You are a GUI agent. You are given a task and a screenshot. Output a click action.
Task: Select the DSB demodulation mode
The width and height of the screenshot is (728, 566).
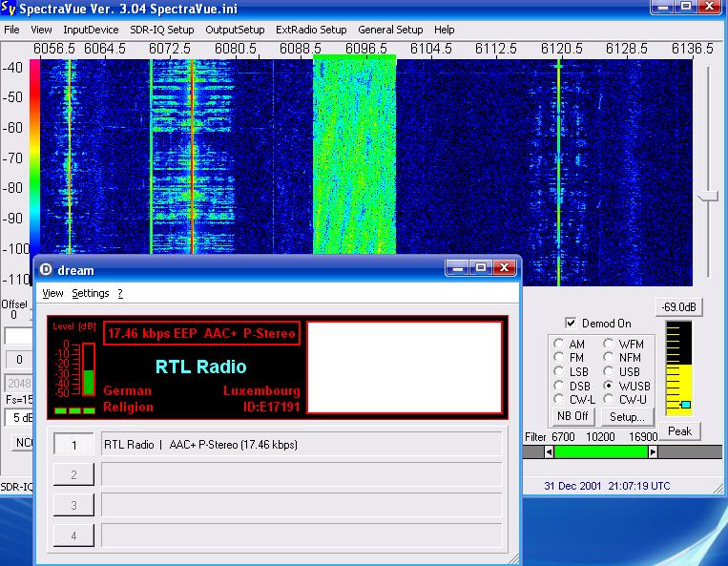558,386
